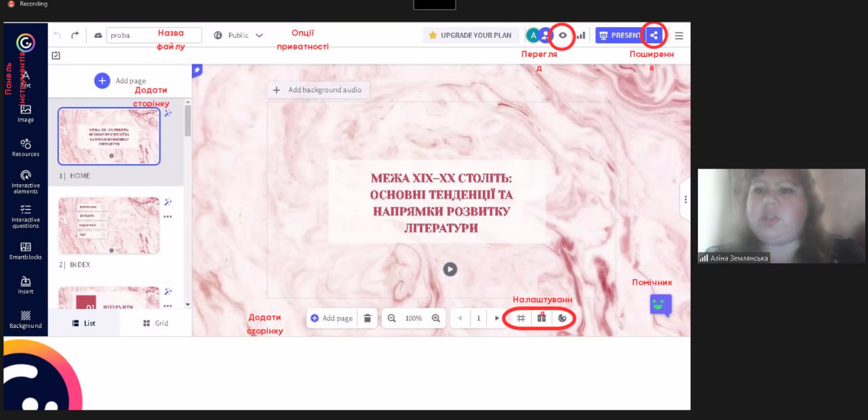Screen dimensions: 868x420
Task: Open the Resources panel
Action: pyautogui.click(x=26, y=147)
